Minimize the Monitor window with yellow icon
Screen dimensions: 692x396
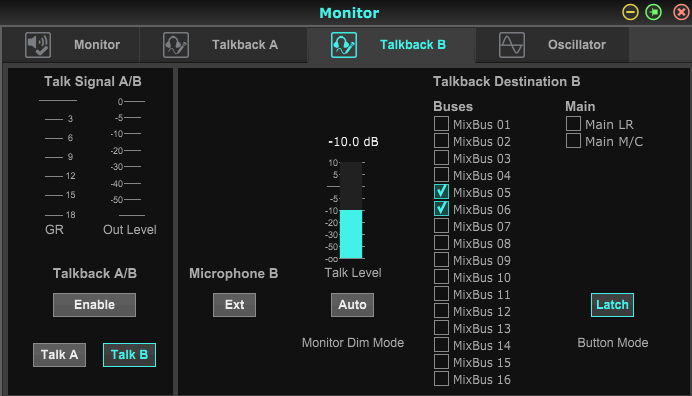(630, 12)
